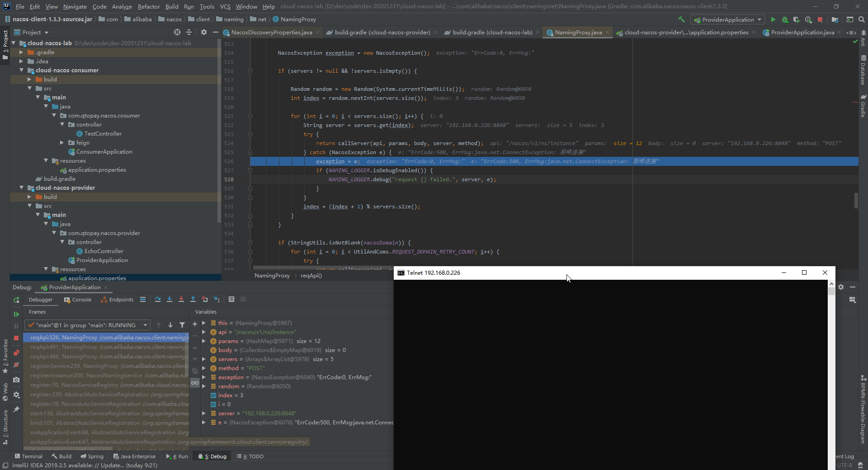
Task: Open the Java Enterprise tool window
Action: 135,456
